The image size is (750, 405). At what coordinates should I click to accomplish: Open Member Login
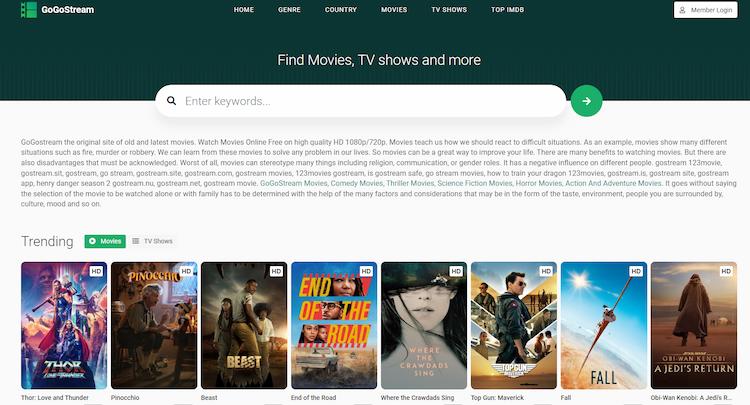tap(705, 10)
